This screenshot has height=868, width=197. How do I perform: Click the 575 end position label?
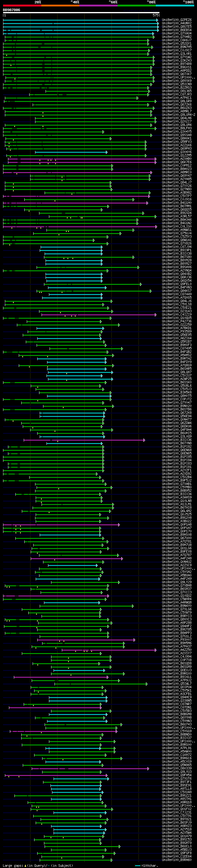coord(155,15)
